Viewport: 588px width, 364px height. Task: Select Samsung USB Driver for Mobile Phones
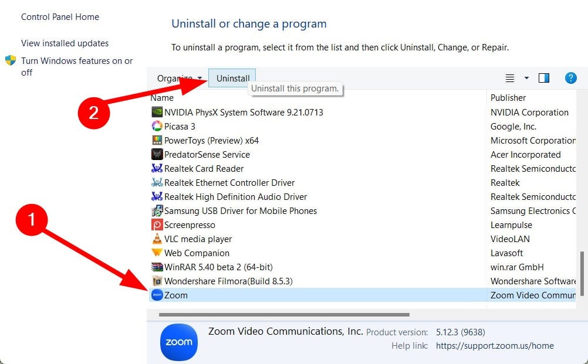241,211
